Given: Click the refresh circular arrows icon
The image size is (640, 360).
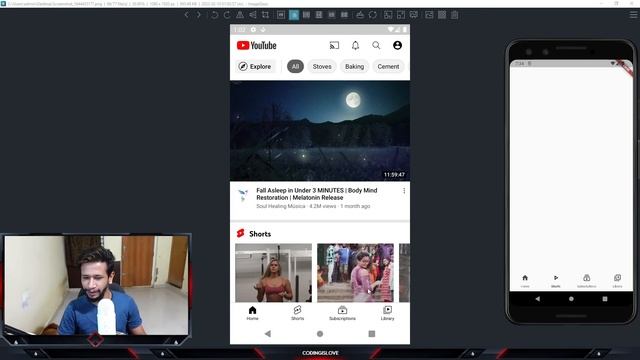Looking at the screenshot, I should [x=373, y=15].
